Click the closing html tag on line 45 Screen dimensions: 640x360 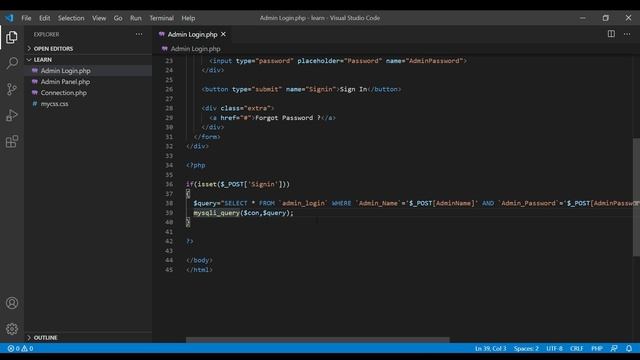(x=199, y=270)
